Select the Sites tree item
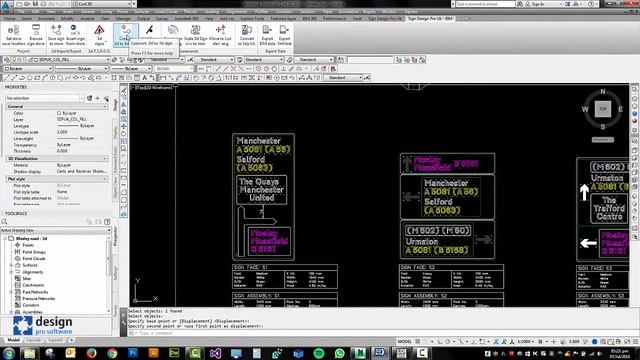Image resolution: width=640 pixels, height=360 pixels. [27, 279]
